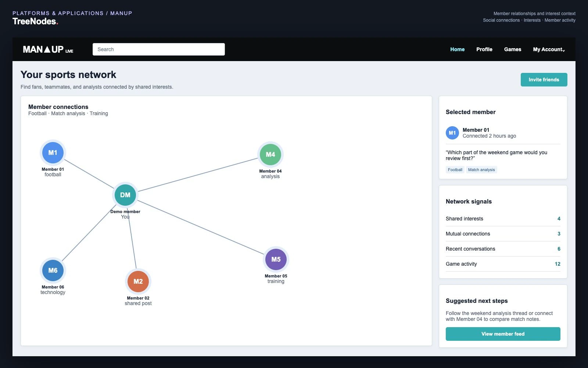Viewport: 588px width, 368px height.
Task: Click the 'Member 05' label under the M5 node
Action: tap(276, 276)
